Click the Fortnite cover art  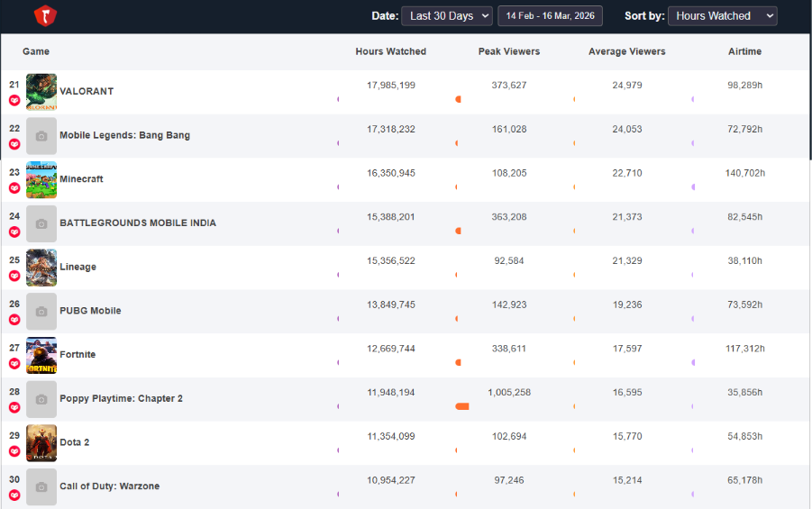tap(41, 355)
